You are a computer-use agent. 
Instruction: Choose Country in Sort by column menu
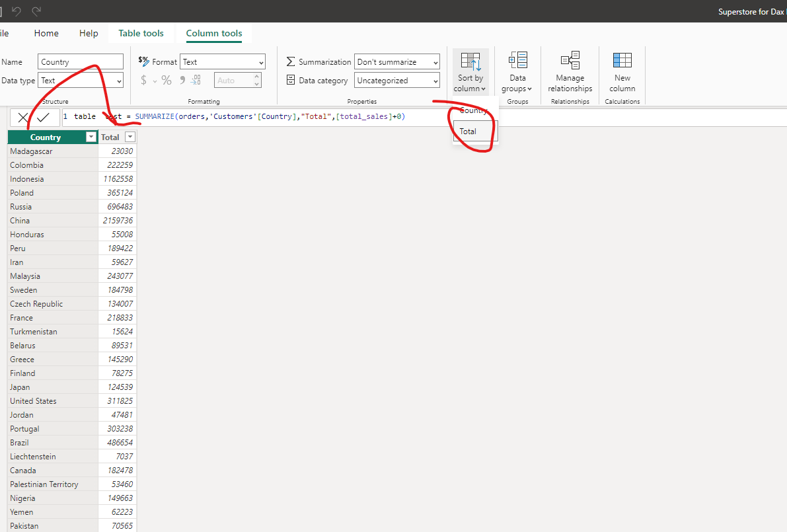coord(475,110)
